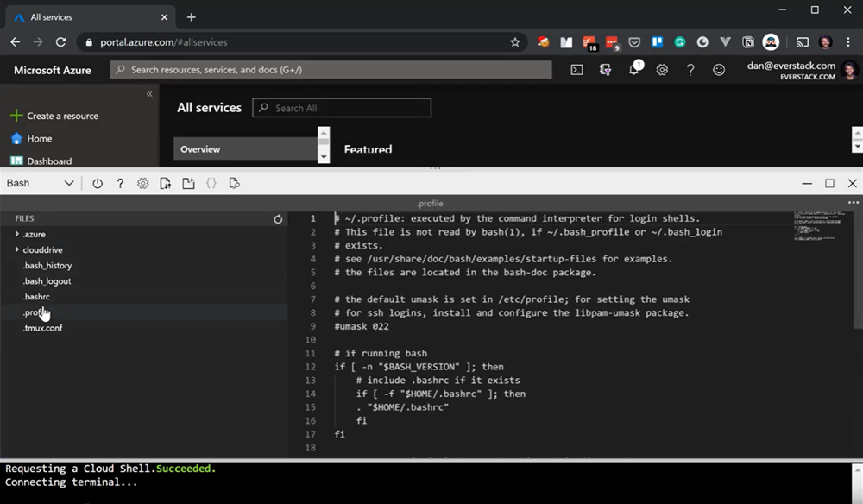863x504 pixels.
Task: Click the Directory and subscription filter icon
Action: point(605,70)
